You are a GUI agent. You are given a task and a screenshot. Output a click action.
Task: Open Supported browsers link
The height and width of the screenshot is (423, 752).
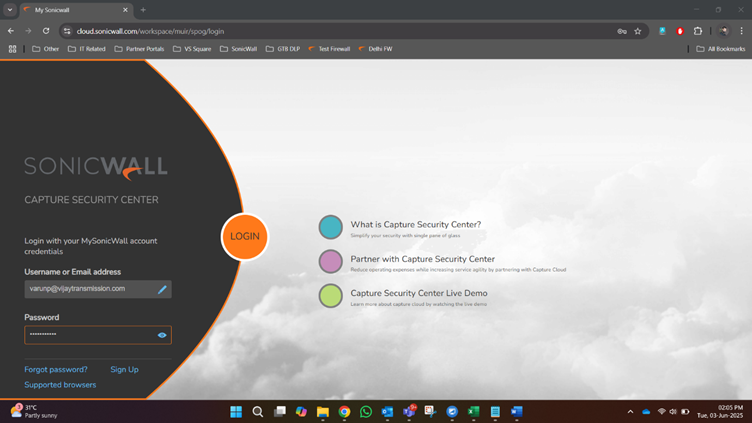60,385
